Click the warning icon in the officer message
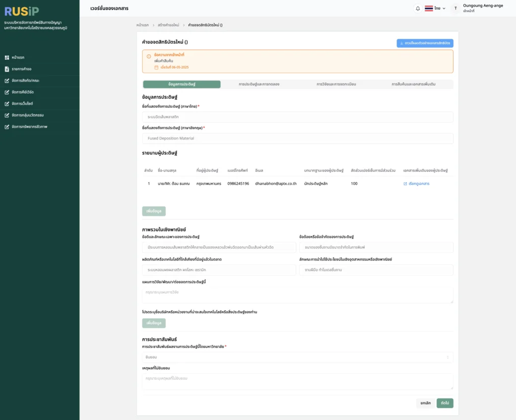 point(149,56)
